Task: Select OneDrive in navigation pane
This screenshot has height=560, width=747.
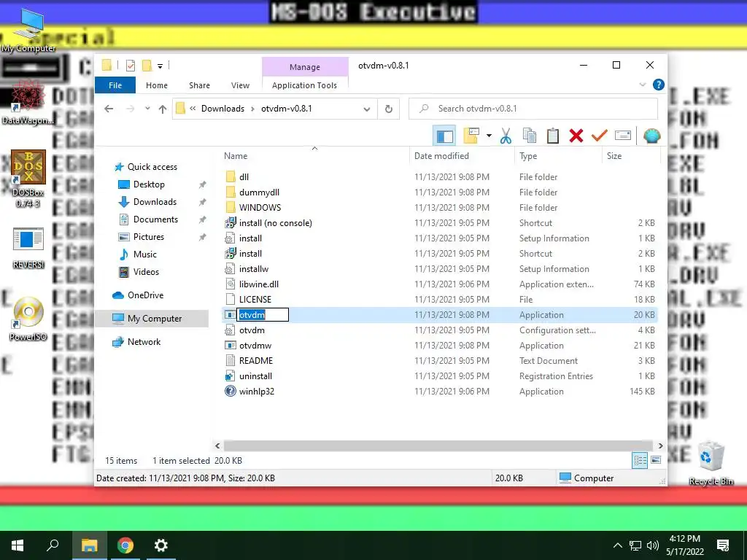Action: (x=145, y=295)
